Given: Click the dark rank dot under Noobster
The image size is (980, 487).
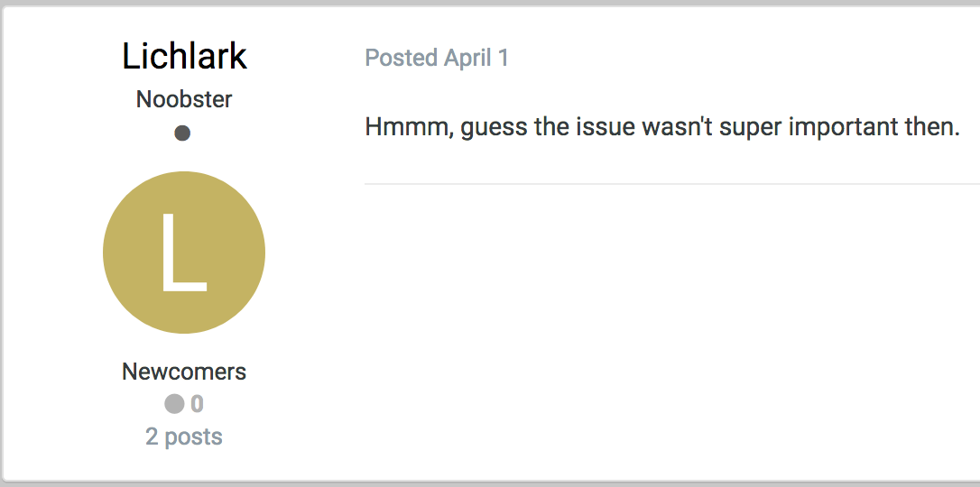Looking at the screenshot, I should tap(182, 133).
